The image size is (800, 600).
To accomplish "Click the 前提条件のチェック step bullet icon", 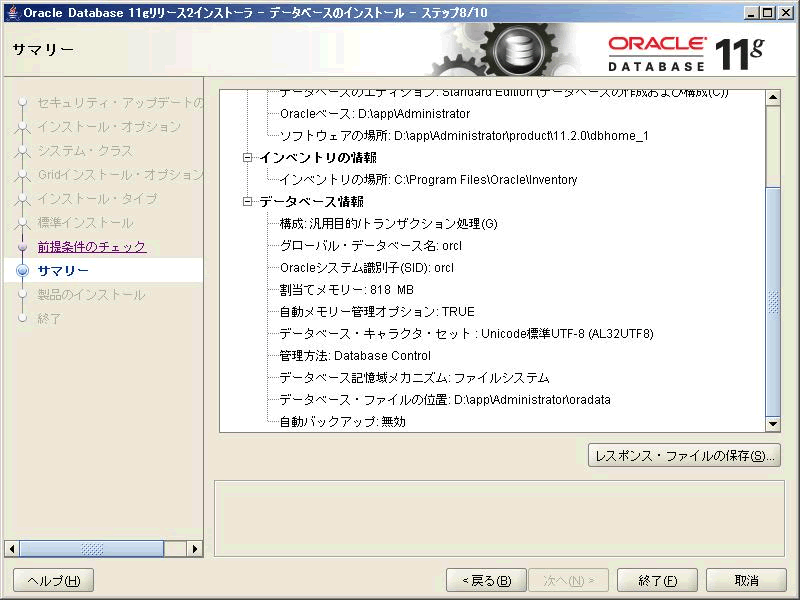I will point(22,247).
